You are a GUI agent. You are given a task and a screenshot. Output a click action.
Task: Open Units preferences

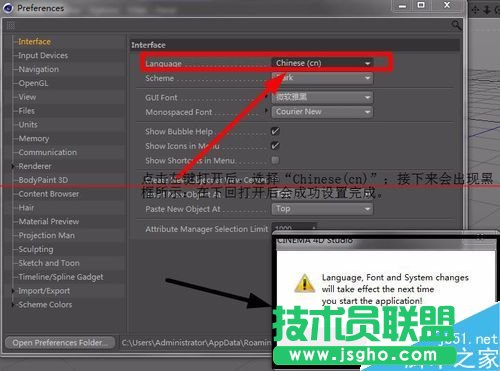28,125
